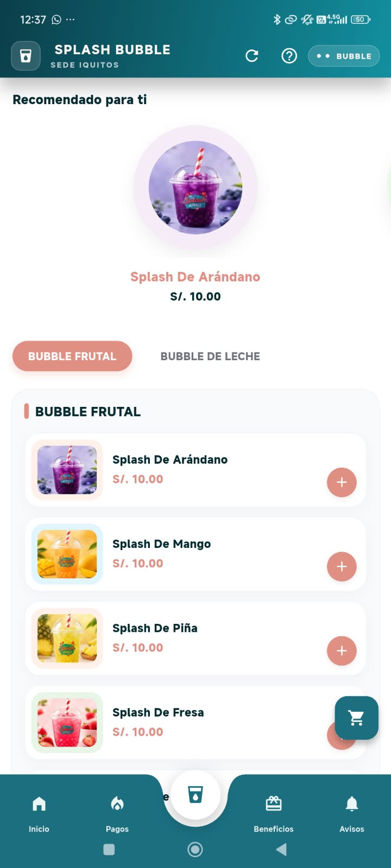Tap the refresh icon in header
The height and width of the screenshot is (868, 391).
pyautogui.click(x=252, y=56)
